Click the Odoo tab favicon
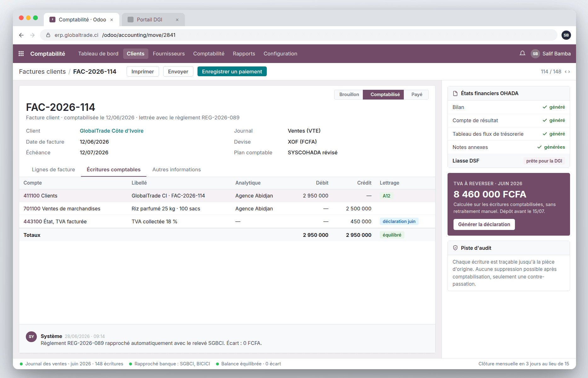Screen dimensions: 588x378 [x=53, y=20]
